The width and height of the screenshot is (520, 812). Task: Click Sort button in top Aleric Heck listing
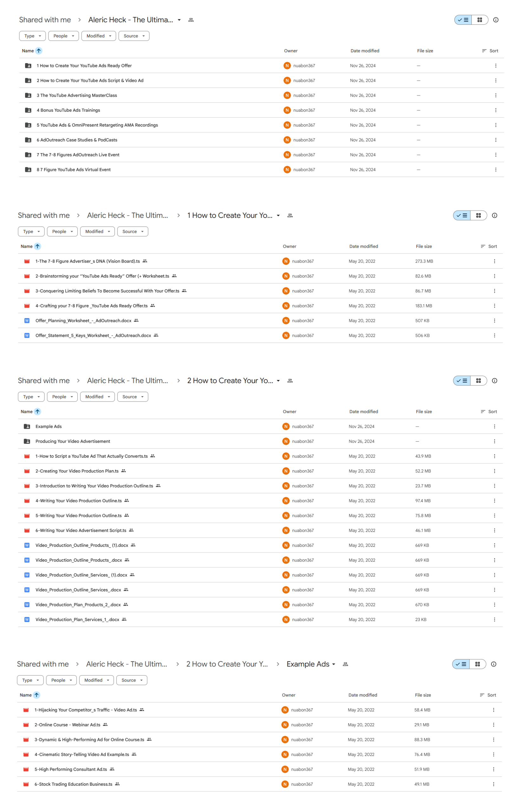[490, 51]
